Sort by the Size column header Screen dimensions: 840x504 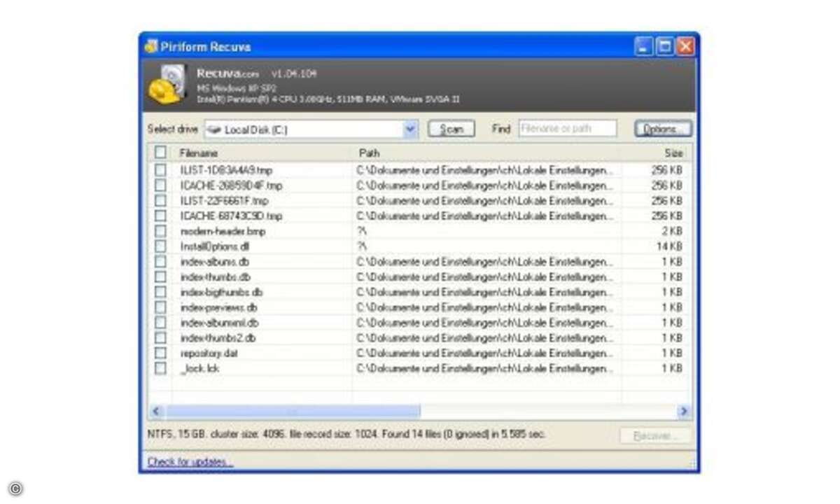[x=656, y=153]
